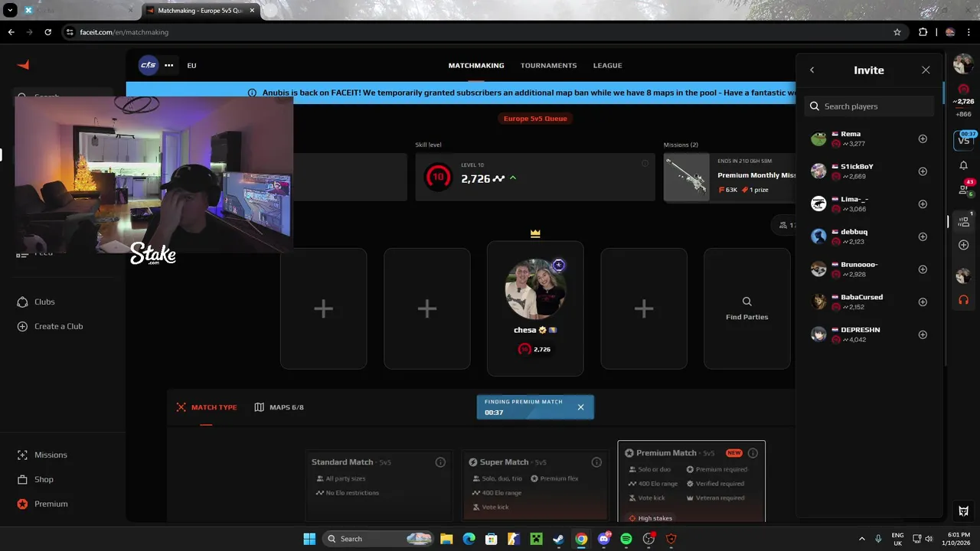
Task: Open DEPRESHN's player avatar
Action: pyautogui.click(x=818, y=334)
